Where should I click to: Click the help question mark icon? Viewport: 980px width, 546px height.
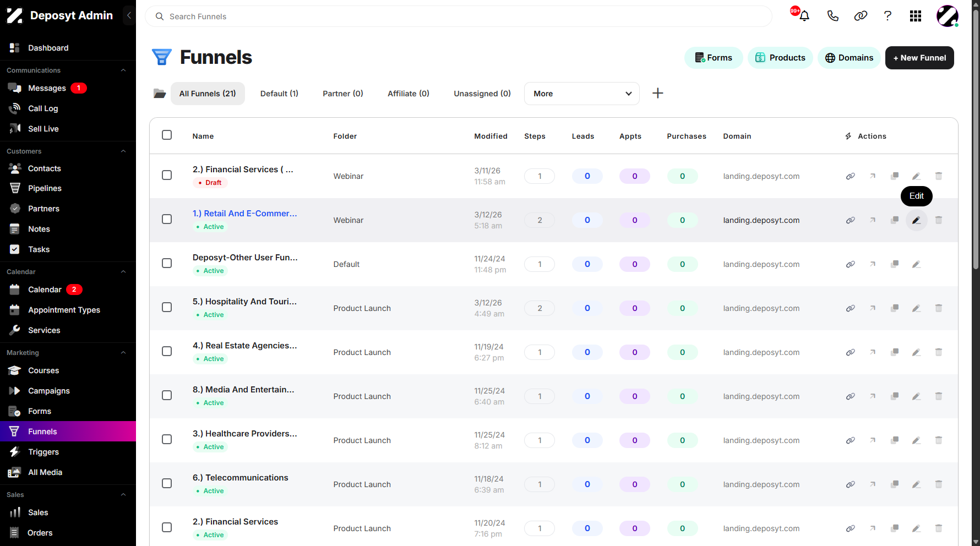(x=888, y=16)
